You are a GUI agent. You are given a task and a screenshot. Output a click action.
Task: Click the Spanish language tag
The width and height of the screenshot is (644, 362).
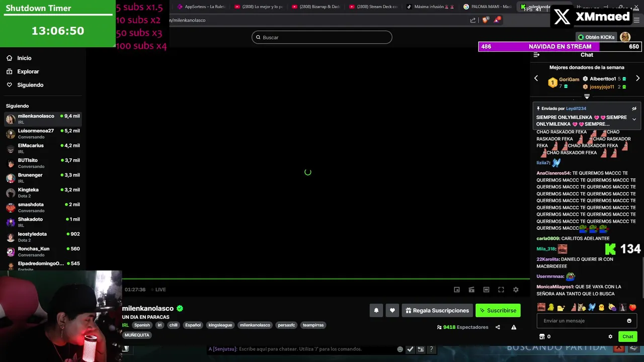pos(142,325)
